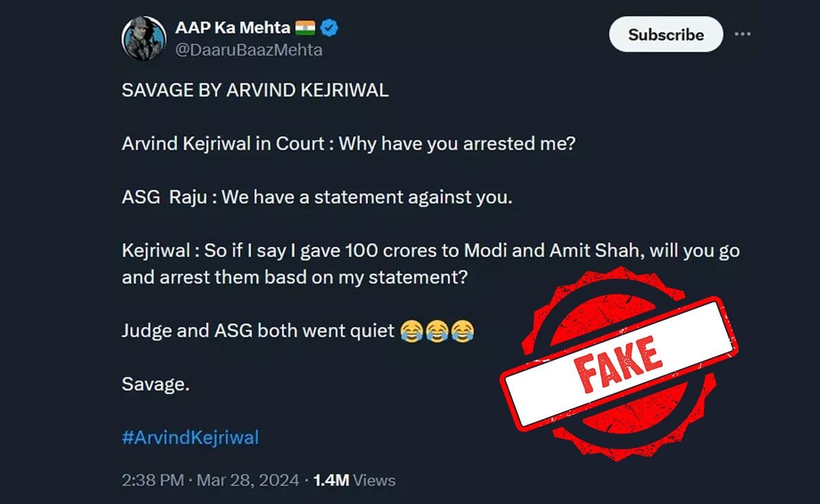View the 1.4M Views count

tap(354, 480)
